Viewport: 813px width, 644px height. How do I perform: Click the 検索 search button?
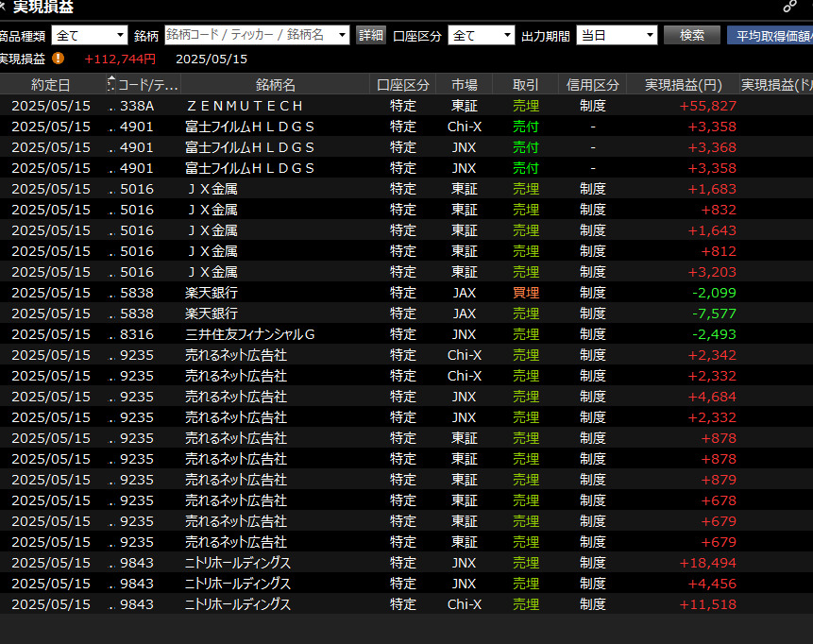tap(692, 35)
